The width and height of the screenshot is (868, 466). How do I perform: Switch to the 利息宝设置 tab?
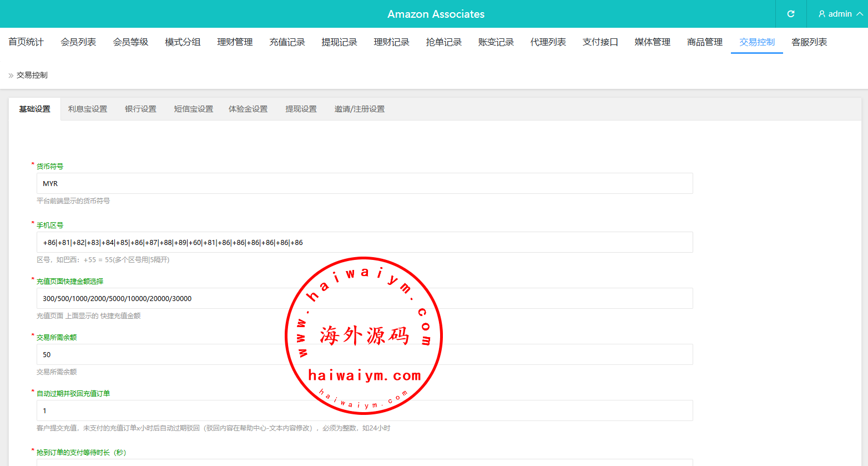pos(88,109)
